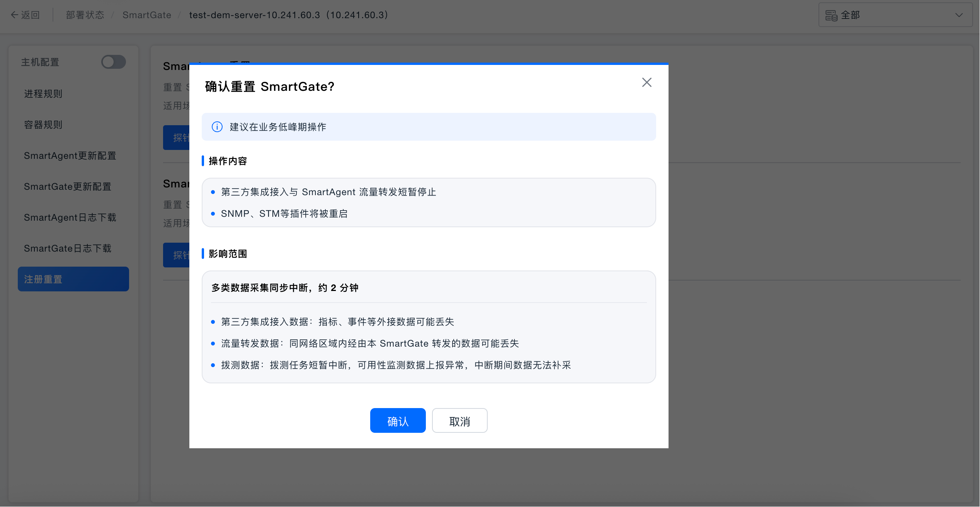Click the line 第三方集成接入与 SmartAgent 流量转发短暂停止
Screen dimensions: 980x507
(x=328, y=192)
